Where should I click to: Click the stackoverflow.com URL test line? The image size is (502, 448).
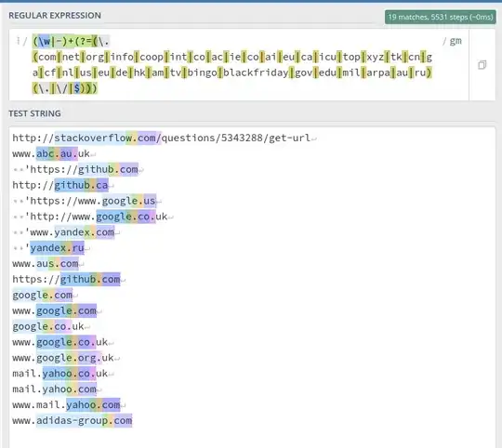pyautogui.click(x=162, y=138)
